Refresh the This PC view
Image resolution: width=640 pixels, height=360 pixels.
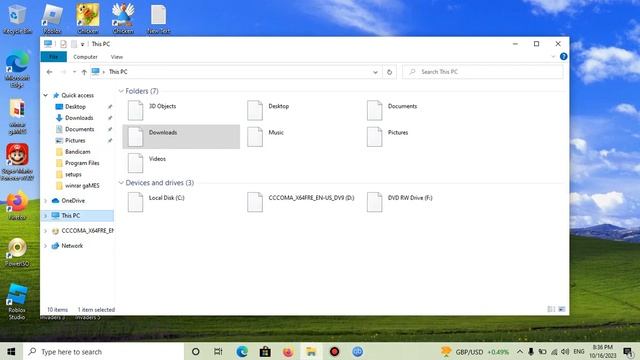389,72
